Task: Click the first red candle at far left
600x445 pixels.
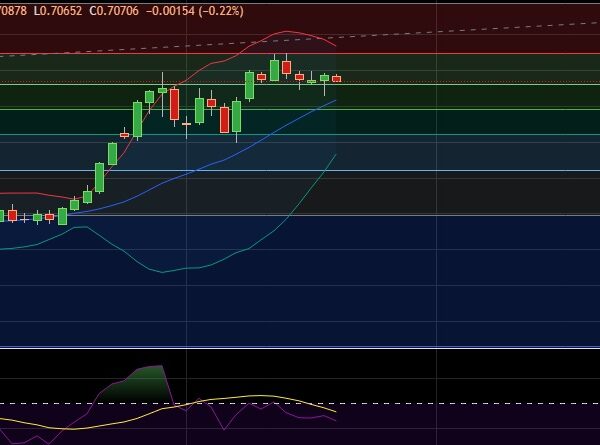Action: pyautogui.click(x=12, y=215)
